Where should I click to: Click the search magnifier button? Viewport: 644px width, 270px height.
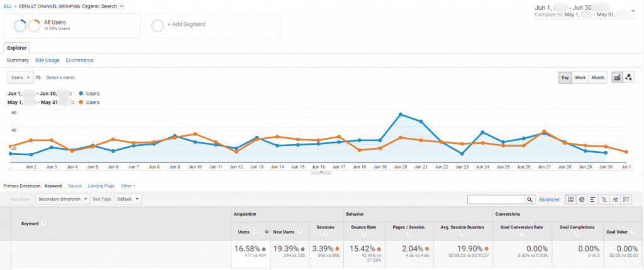pyautogui.click(x=531, y=200)
